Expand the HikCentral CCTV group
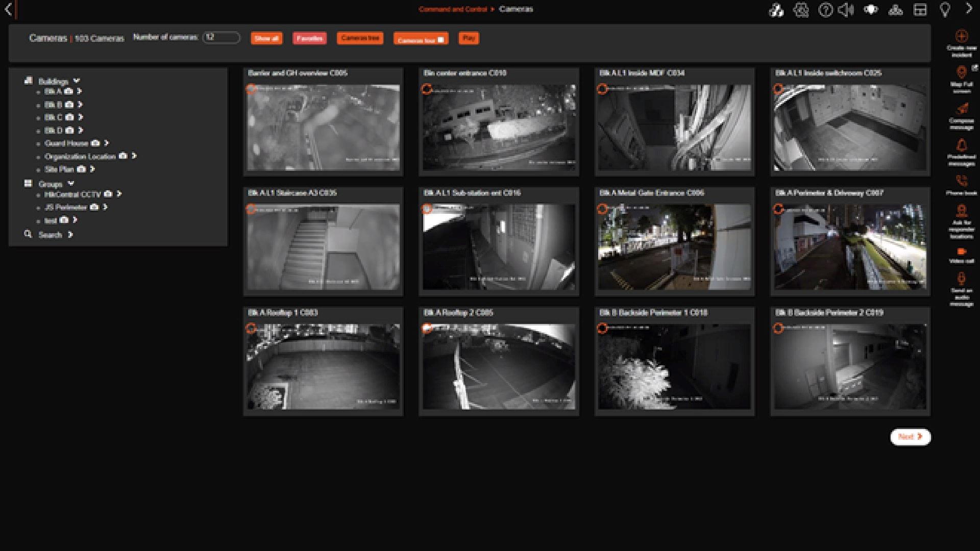Image resolution: width=980 pixels, height=551 pixels. 119,194
